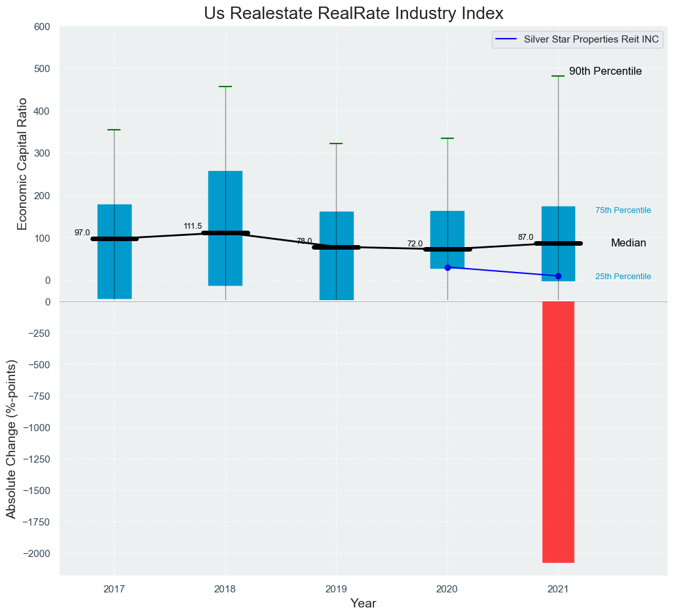Click the Absolute Change axis title
Screen dimensions: 674x616
pos(11,438)
